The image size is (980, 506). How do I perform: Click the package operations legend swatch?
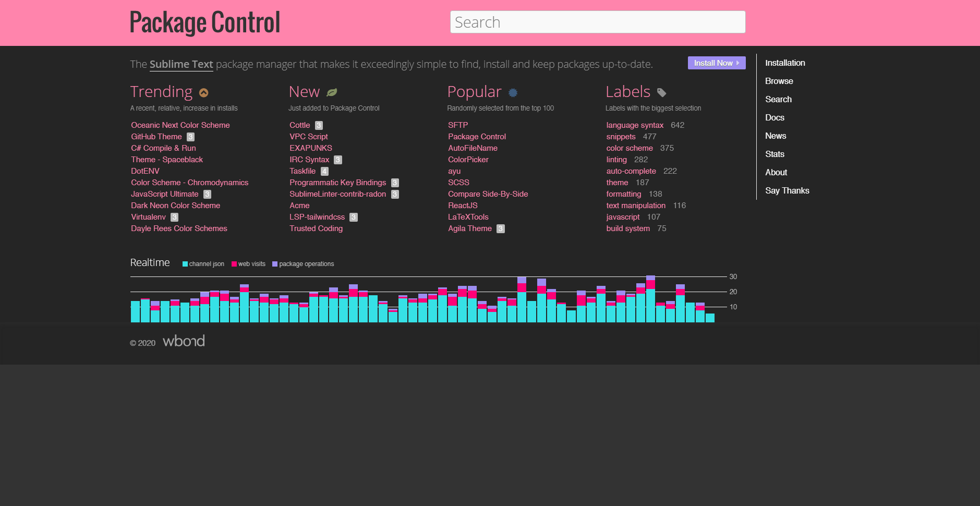tap(275, 264)
